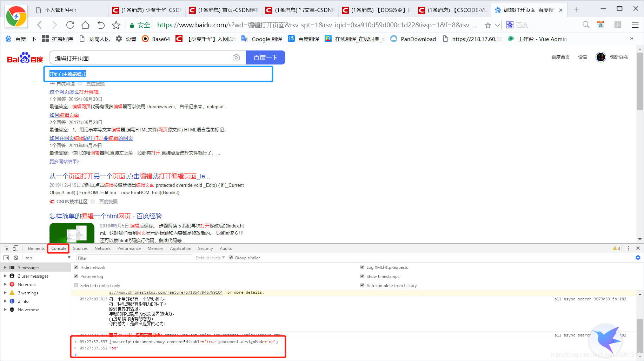Open the Base64 bookmark
Image resolution: width=644 pixels, height=361 pixels.
click(156, 39)
